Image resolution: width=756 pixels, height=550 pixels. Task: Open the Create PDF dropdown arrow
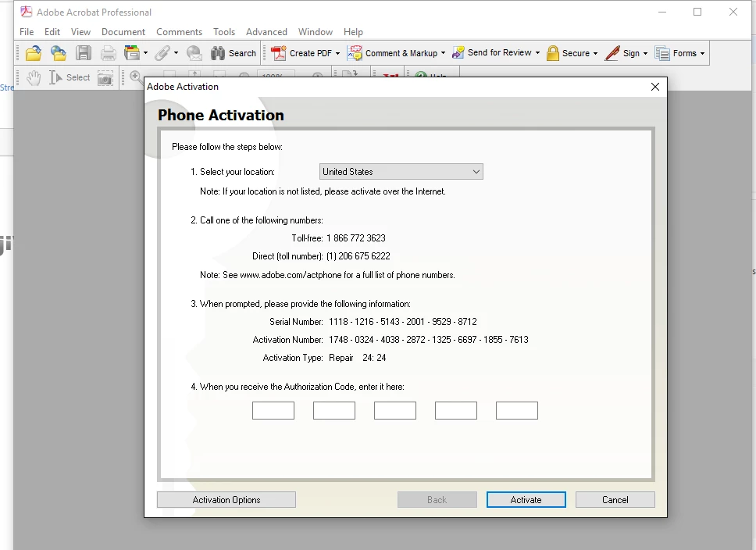(x=337, y=54)
